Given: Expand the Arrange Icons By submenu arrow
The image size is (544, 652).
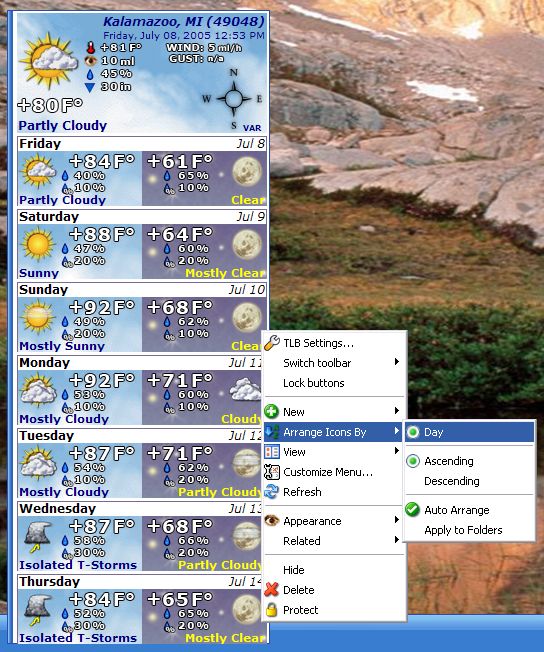Looking at the screenshot, I should [x=397, y=431].
